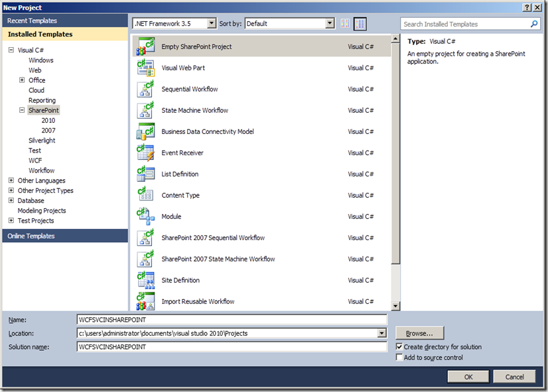Click the Cancel button
548x392 pixels.
click(514, 377)
